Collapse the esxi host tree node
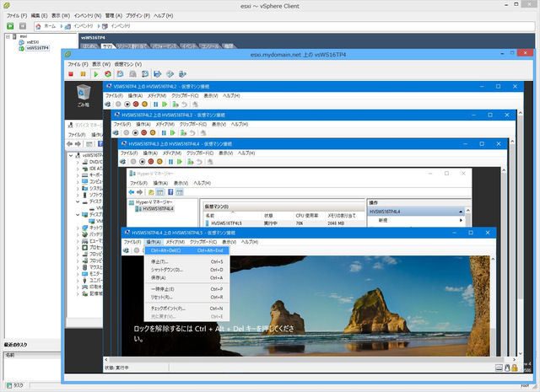540x392 pixels. 8,36
